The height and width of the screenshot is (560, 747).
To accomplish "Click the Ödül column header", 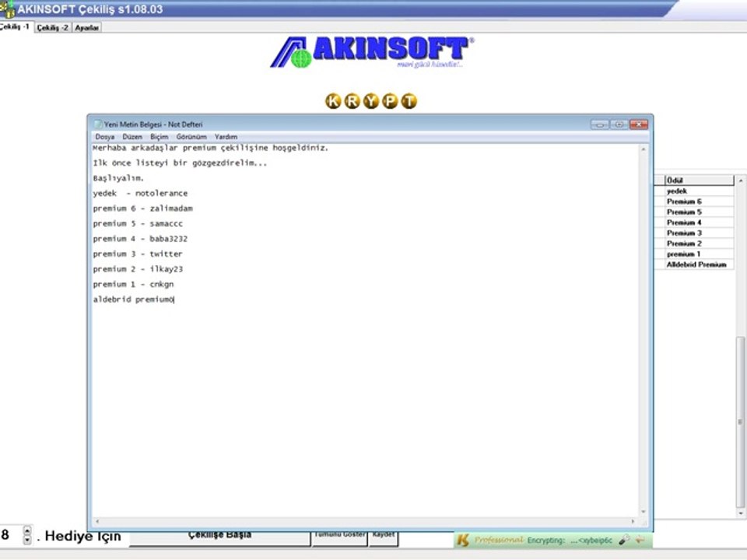I will pos(700,180).
